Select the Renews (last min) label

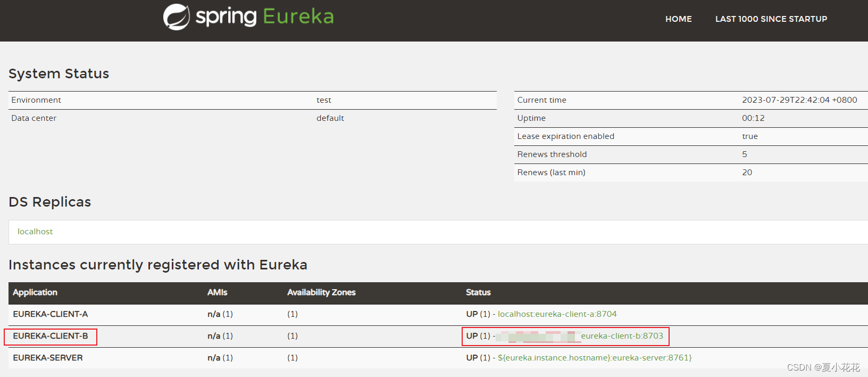(552, 173)
